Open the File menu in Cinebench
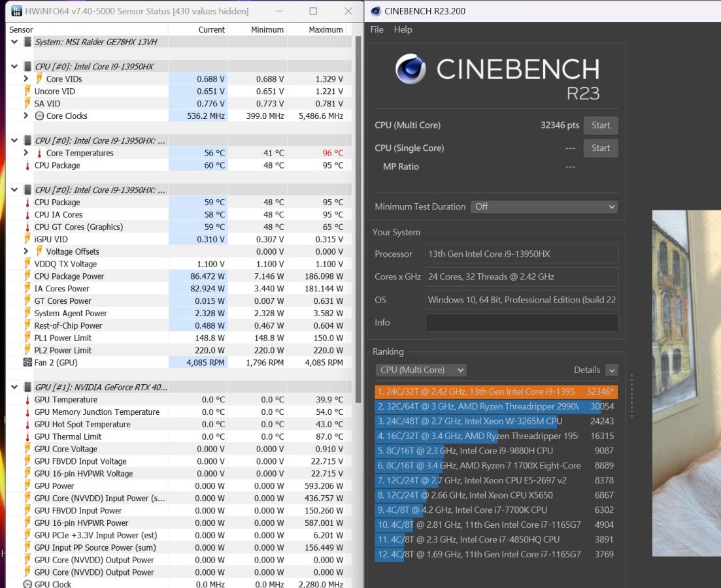 click(377, 29)
